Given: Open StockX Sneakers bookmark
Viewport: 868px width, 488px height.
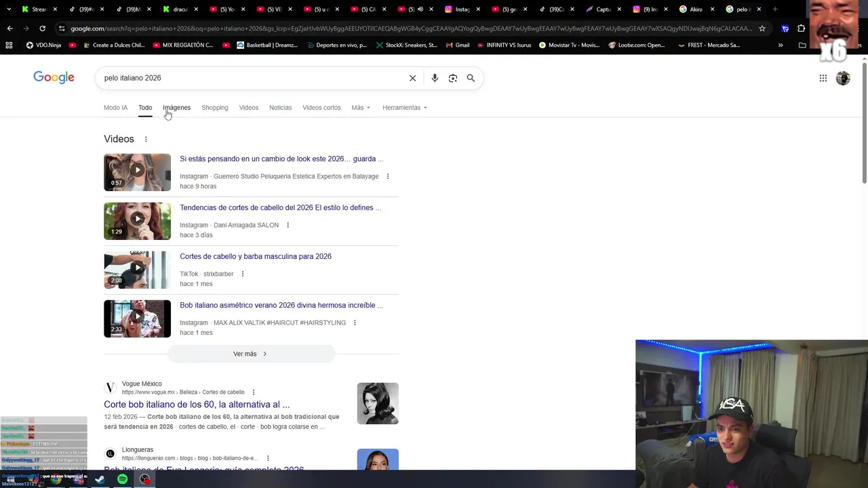Looking at the screenshot, I should point(406,45).
